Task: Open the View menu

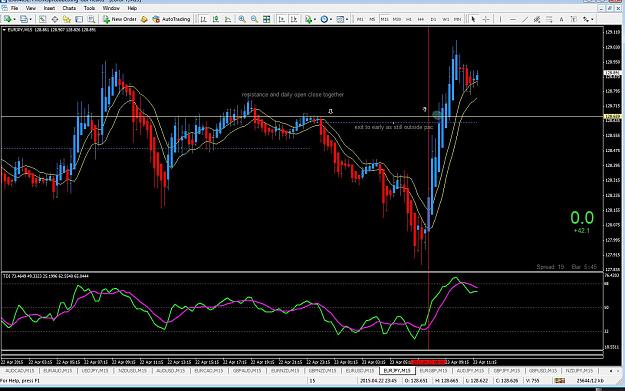Action: tap(31, 8)
